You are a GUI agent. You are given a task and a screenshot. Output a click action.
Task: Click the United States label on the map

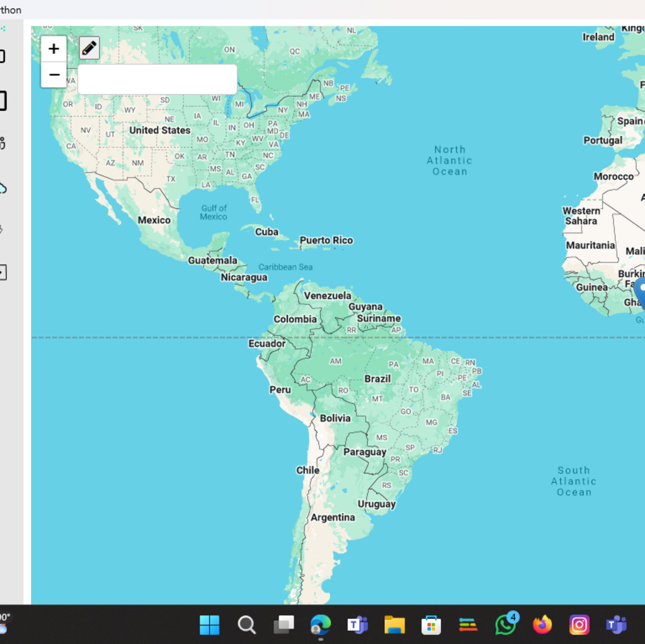(x=159, y=130)
